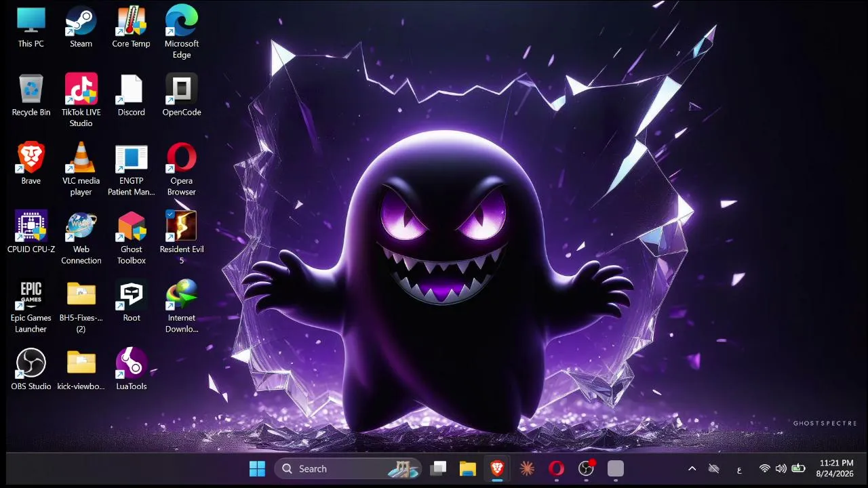Click the crossed-out cloud tray icon
This screenshot has width=868, height=488.
(x=714, y=468)
